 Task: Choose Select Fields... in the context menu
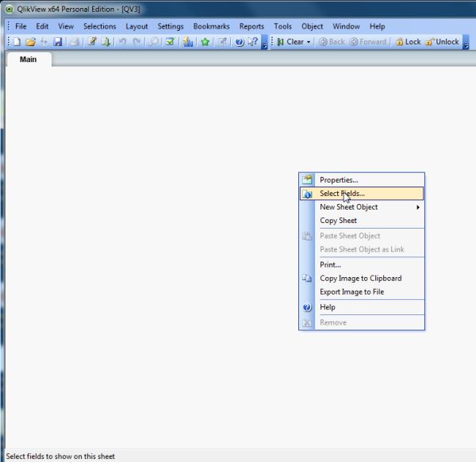[362, 194]
